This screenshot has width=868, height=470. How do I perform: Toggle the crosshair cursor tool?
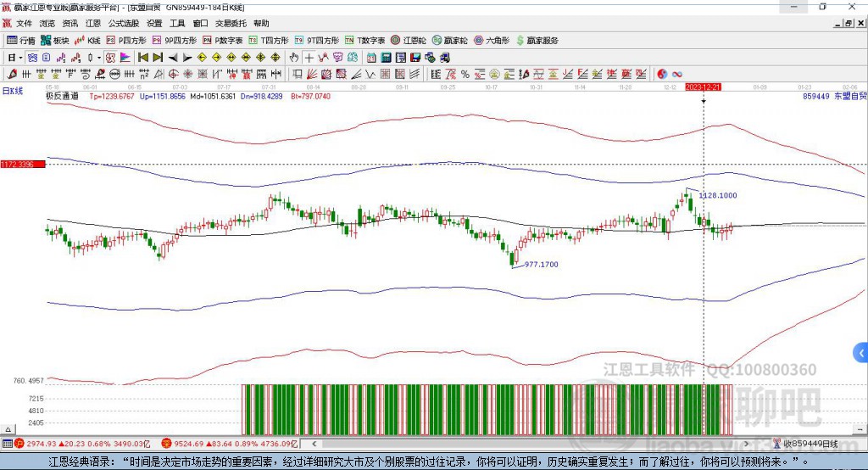pyautogui.click(x=309, y=58)
